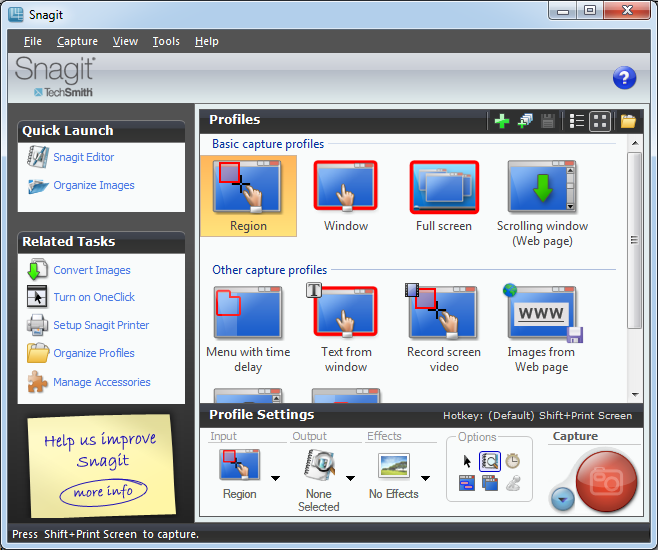Click the Manage Accessories puzzle icon
658x550 pixels.
(37, 382)
